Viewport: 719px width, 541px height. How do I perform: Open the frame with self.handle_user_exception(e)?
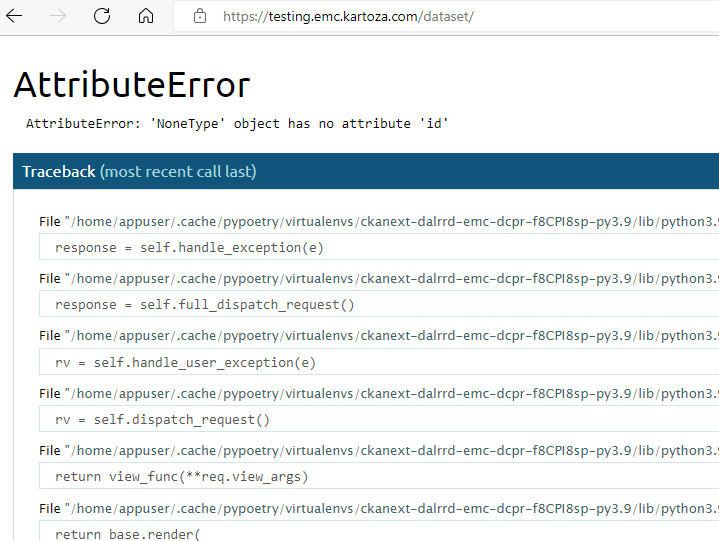379,362
